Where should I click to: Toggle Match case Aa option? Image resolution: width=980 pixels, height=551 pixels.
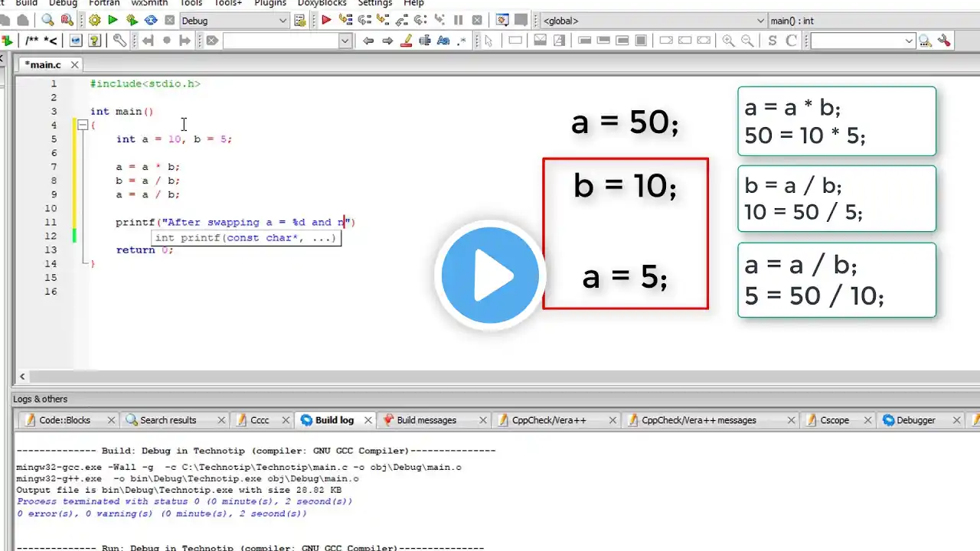tap(444, 41)
